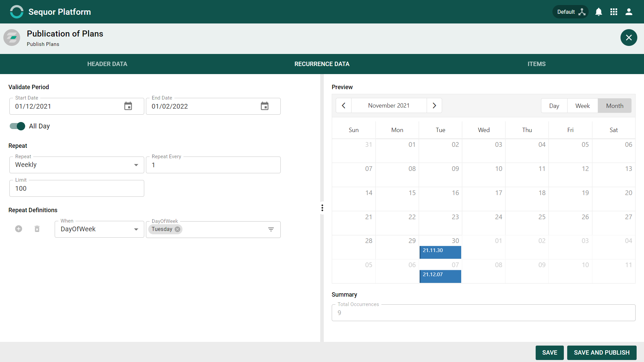Open the apps grid menu
Image resolution: width=644 pixels, height=362 pixels.
click(614, 12)
